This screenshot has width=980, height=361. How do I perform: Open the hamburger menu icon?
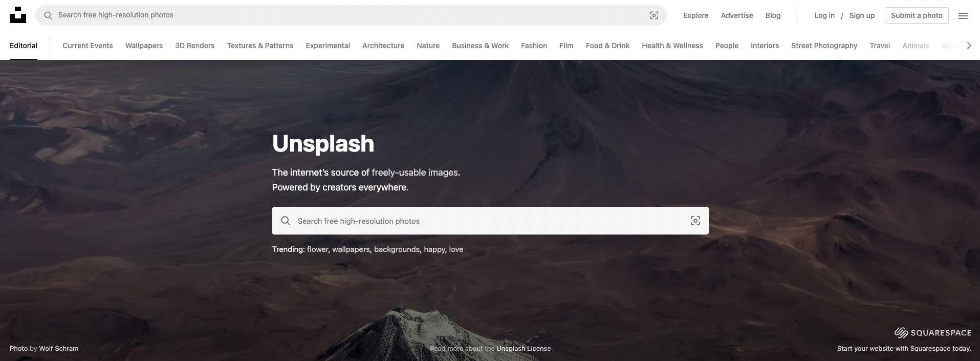pyautogui.click(x=963, y=16)
